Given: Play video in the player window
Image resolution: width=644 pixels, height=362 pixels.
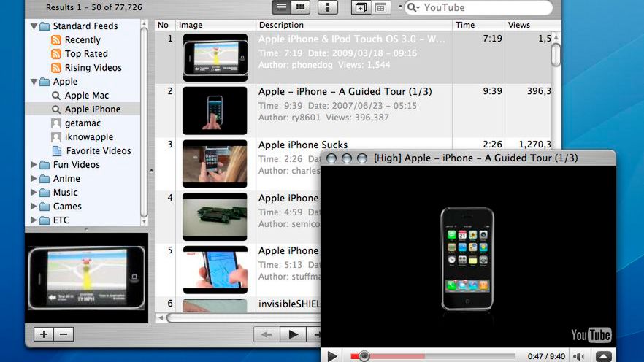Looking at the screenshot, I should click(332, 356).
